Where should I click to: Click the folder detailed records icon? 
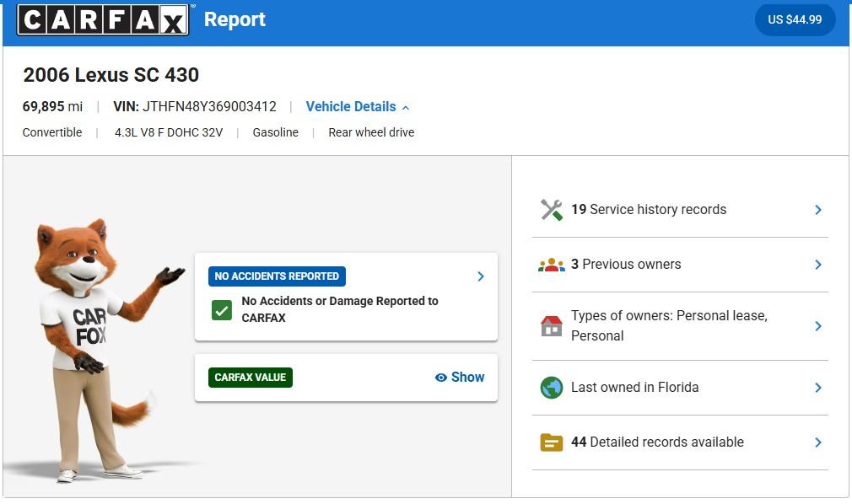pyautogui.click(x=552, y=442)
